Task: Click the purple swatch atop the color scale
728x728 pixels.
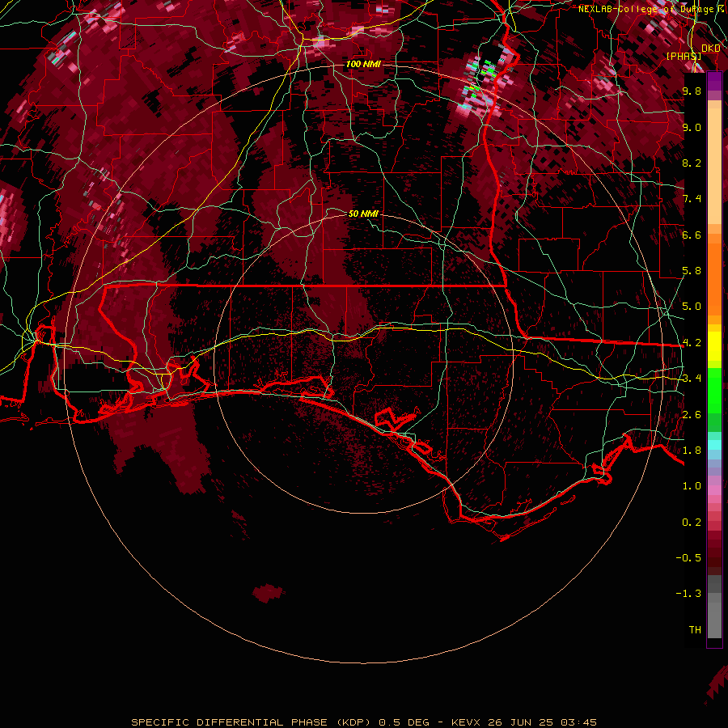Action: click(714, 82)
